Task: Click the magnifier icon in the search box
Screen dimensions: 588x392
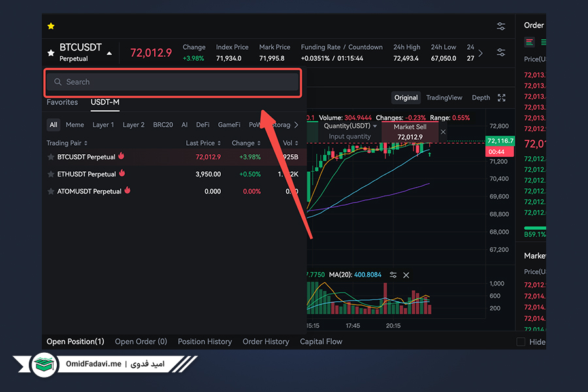Action: (x=57, y=82)
